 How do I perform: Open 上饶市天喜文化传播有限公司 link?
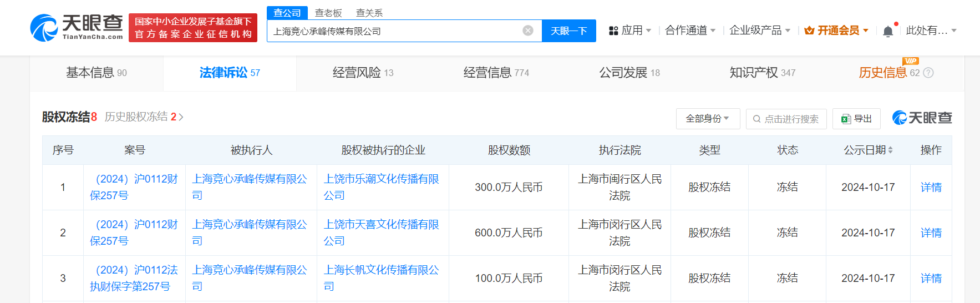(x=382, y=233)
